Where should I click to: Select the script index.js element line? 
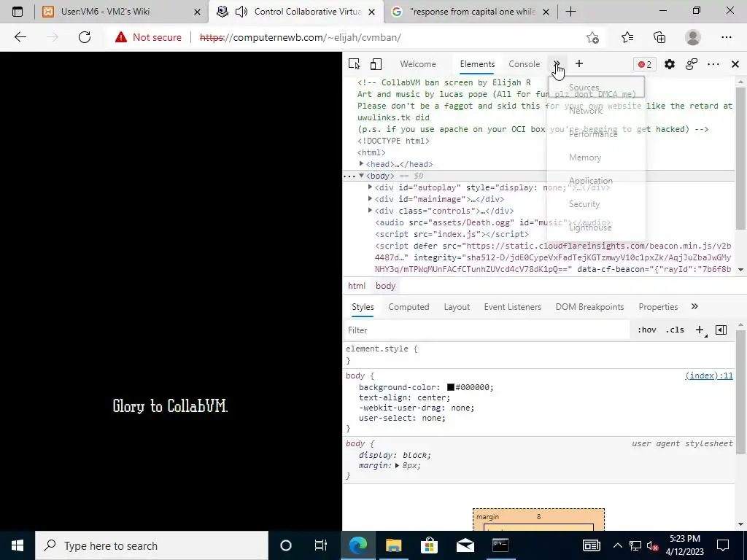pos(452,234)
